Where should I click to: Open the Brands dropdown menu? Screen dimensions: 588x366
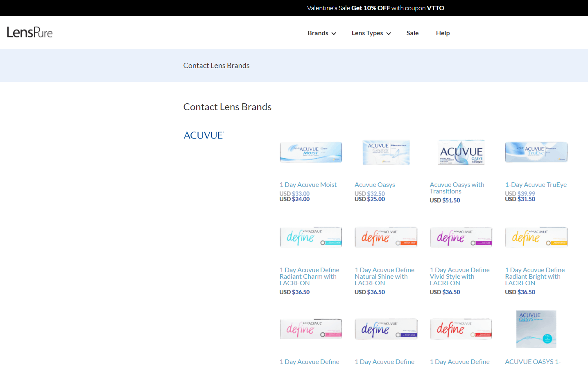[x=322, y=33]
